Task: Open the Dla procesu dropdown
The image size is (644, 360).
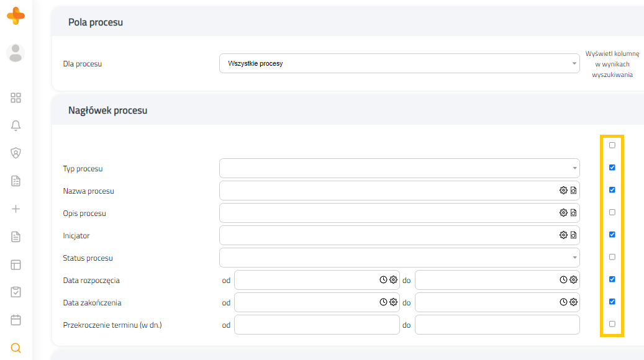Action: click(399, 64)
